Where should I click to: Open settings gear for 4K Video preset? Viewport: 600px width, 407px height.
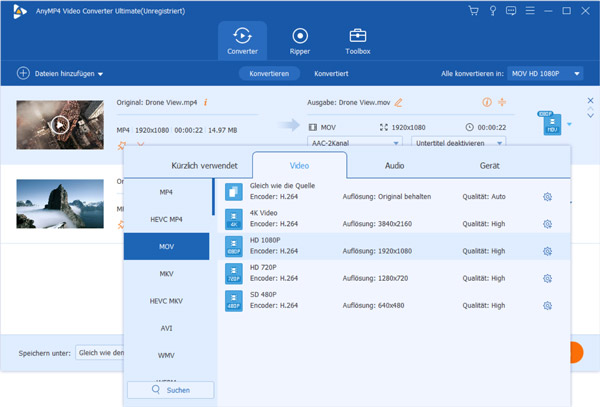pyautogui.click(x=547, y=224)
